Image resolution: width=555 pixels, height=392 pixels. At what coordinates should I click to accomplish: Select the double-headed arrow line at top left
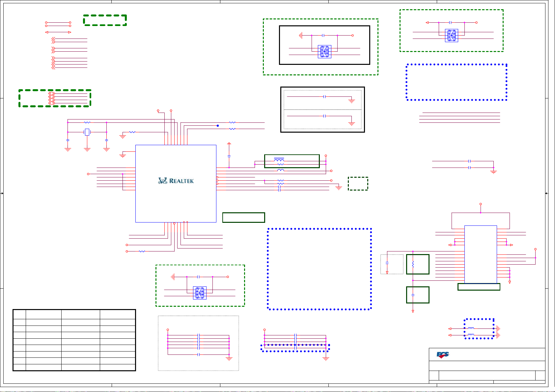[58, 32]
